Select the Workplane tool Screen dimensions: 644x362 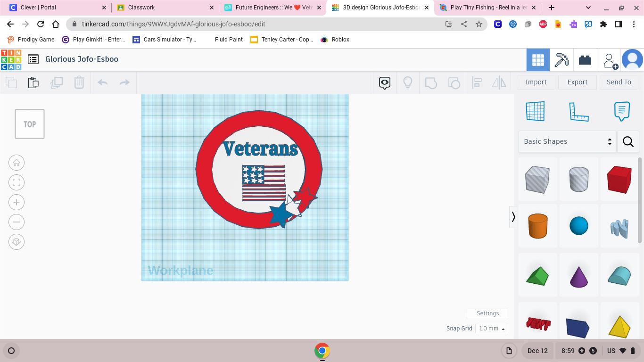point(536,111)
